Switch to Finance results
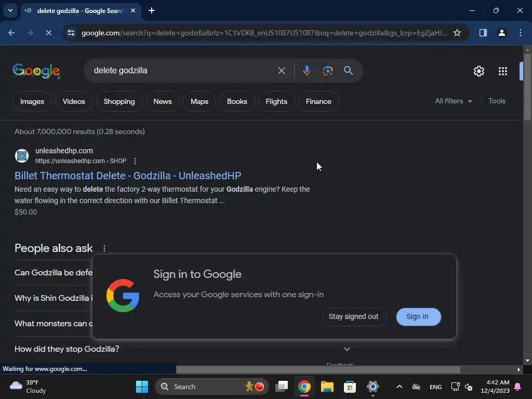The height and width of the screenshot is (399, 532). coord(318,101)
